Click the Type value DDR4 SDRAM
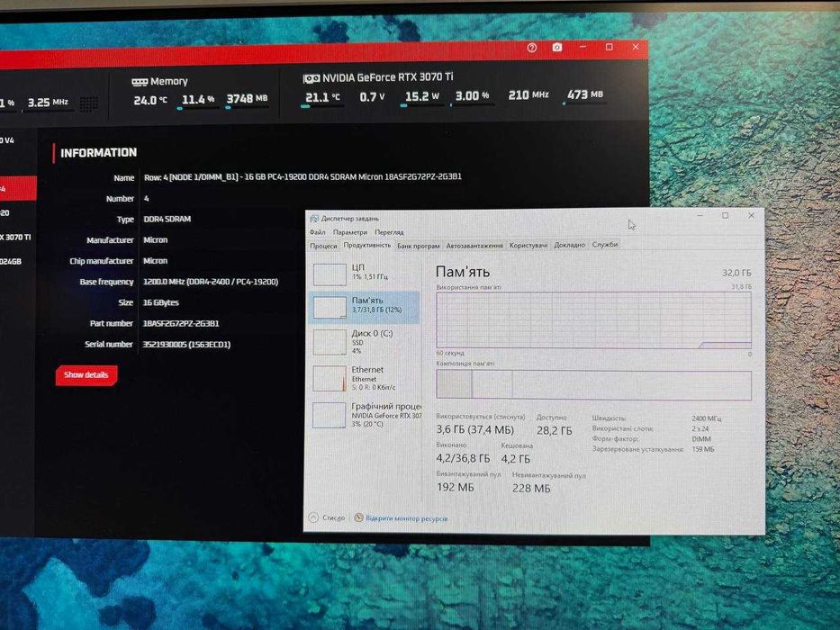Image resolution: width=840 pixels, height=630 pixels. pyautogui.click(x=167, y=219)
